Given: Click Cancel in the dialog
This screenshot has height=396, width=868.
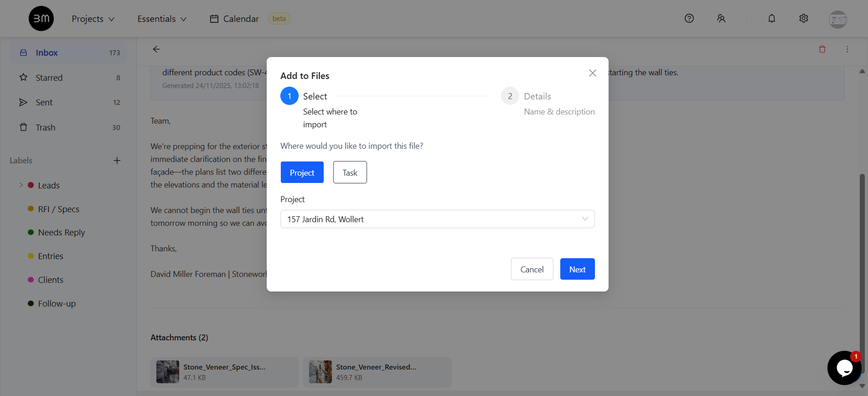Looking at the screenshot, I should tap(532, 269).
